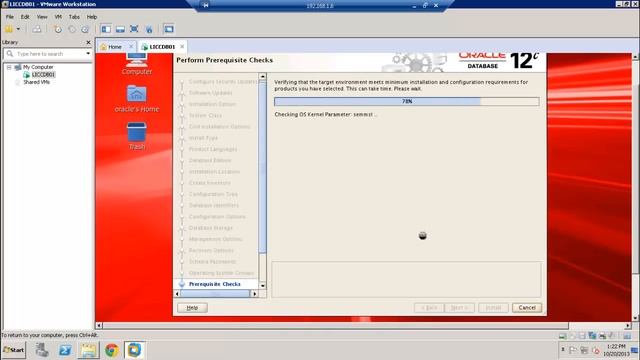Click the VMware Workstation taskbar icon
Screen dimensions: 640x360
click(x=134, y=350)
